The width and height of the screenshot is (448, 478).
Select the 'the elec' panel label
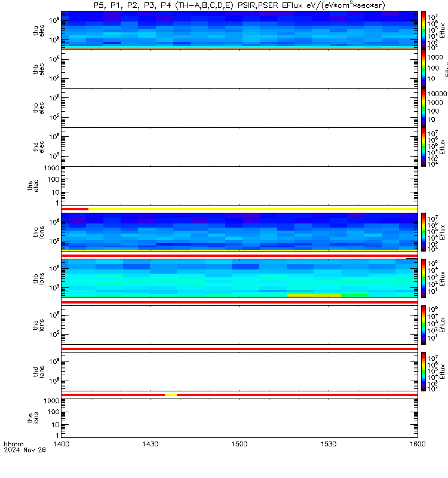pyautogui.click(x=33, y=186)
